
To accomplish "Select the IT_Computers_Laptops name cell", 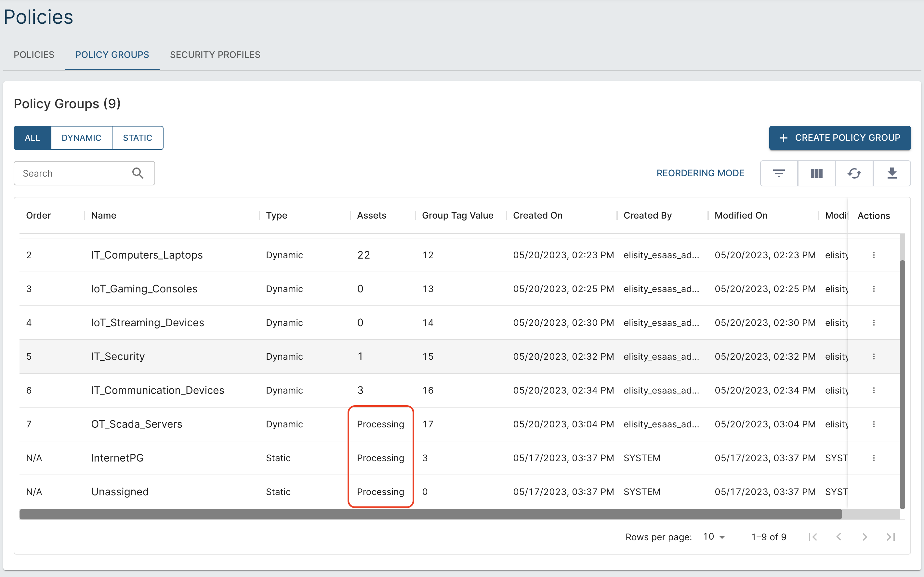I will [147, 255].
